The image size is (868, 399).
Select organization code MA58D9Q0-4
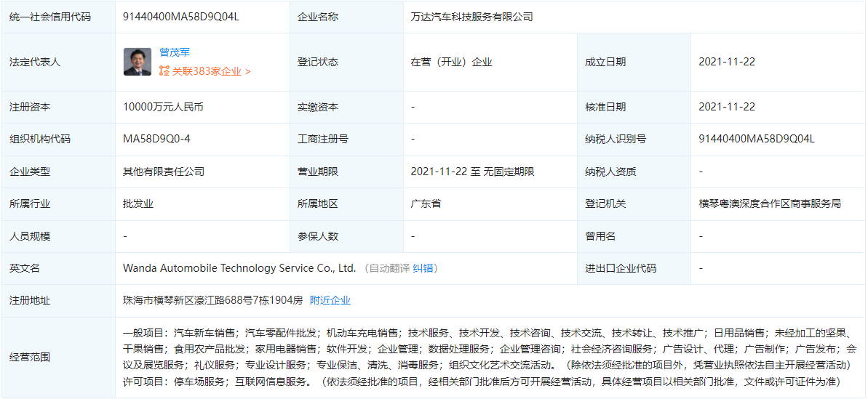[x=156, y=140]
